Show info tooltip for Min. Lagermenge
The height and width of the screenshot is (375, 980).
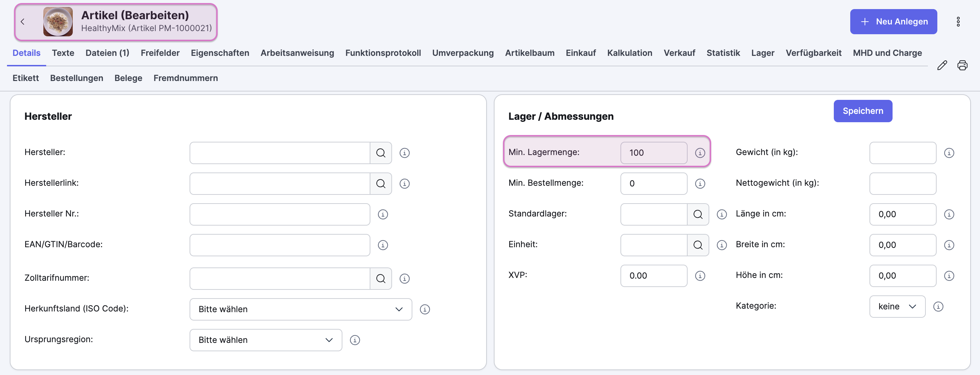[x=700, y=153]
